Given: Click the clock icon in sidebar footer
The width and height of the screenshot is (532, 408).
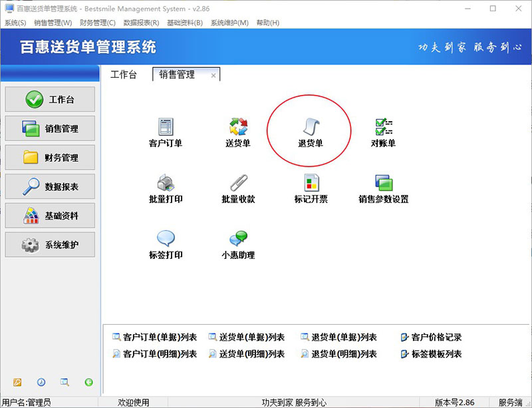Looking at the screenshot, I should [x=41, y=382].
